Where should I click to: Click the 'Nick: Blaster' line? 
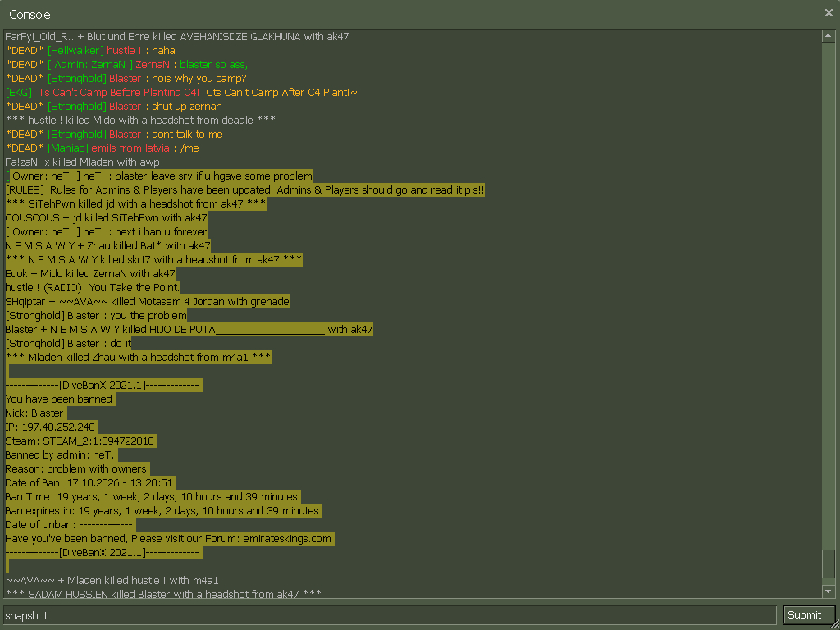click(36, 413)
